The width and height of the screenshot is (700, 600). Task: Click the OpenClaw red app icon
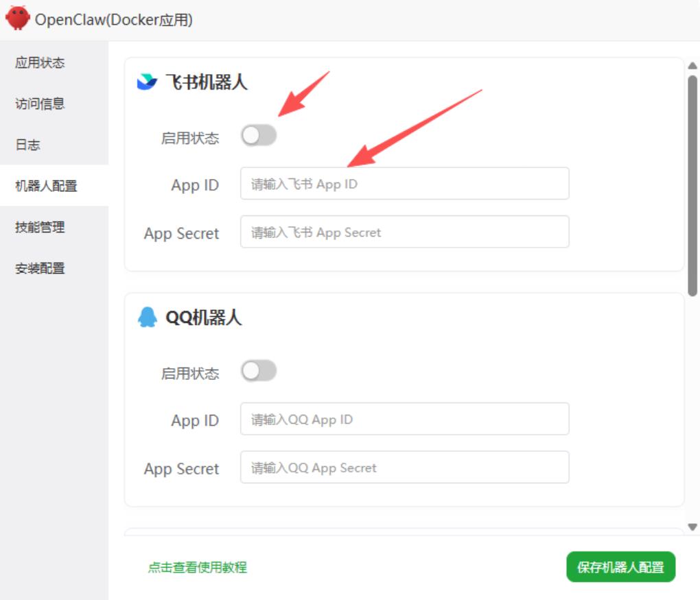18,19
